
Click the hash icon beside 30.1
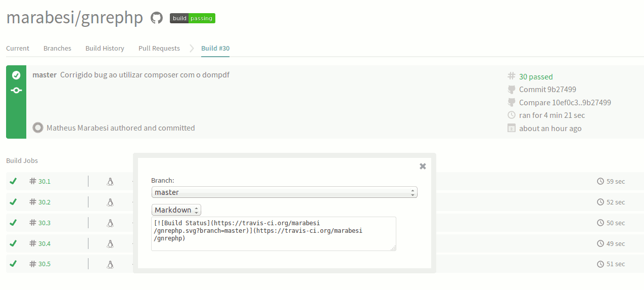[33, 181]
